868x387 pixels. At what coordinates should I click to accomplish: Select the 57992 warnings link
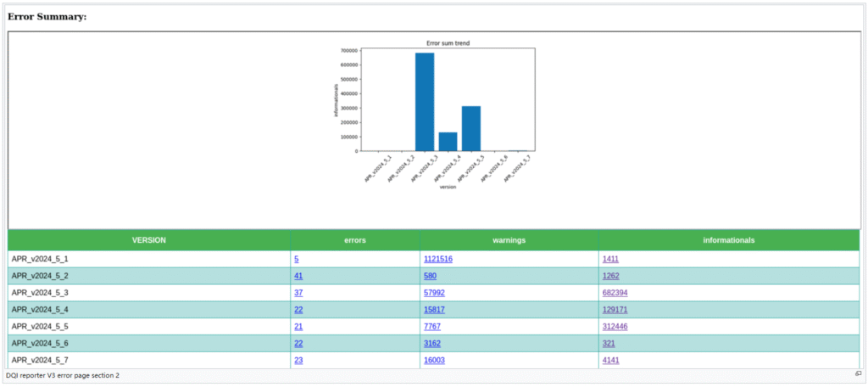[434, 293]
